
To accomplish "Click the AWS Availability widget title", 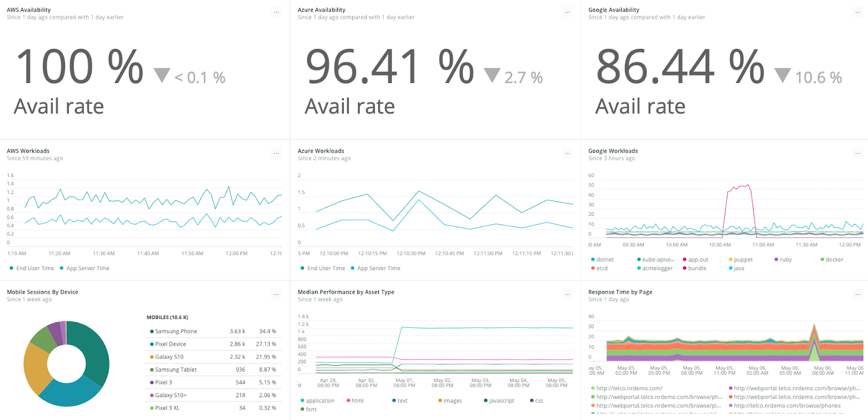I will coord(29,10).
